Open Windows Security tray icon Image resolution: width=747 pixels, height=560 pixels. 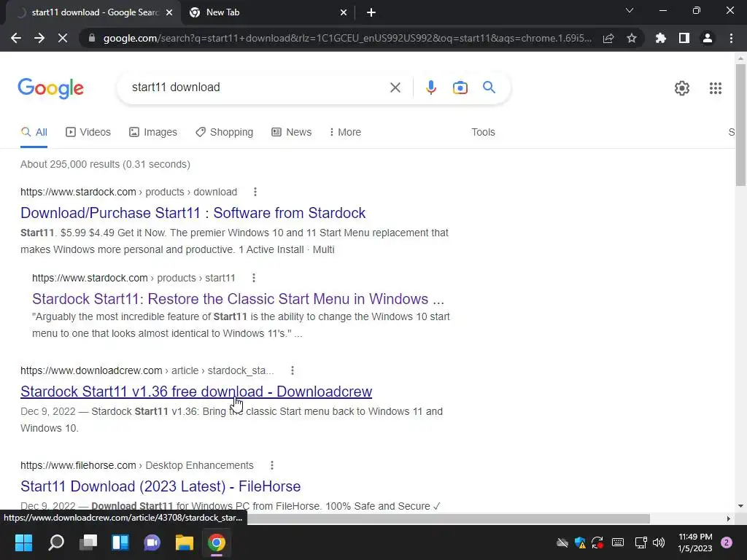tap(580, 542)
